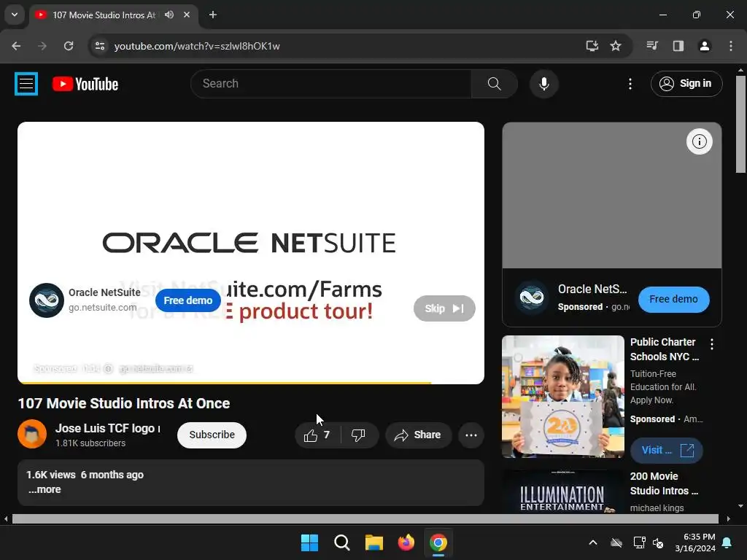747x560 pixels.
Task: Click the Oracle NetSuite logo in sidebar ad
Action: coord(532,298)
